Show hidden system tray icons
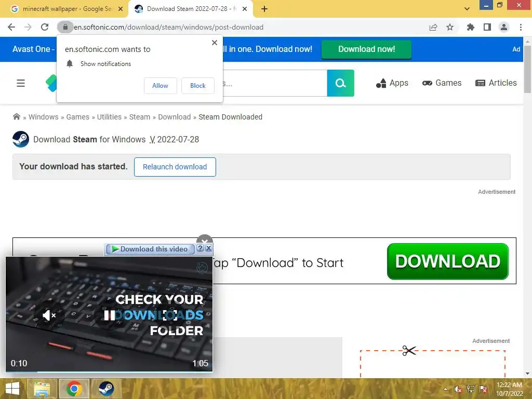The height and width of the screenshot is (399, 532). [445, 389]
